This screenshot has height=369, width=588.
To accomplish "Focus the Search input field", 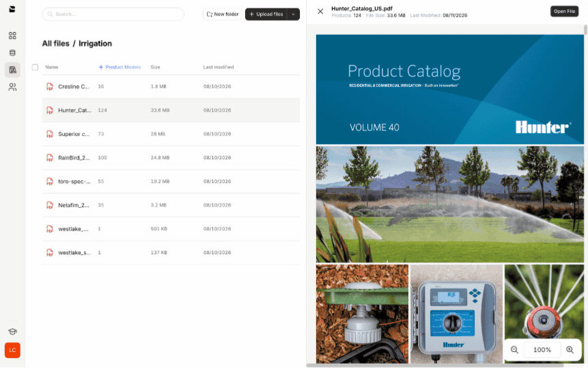I will pos(113,14).
